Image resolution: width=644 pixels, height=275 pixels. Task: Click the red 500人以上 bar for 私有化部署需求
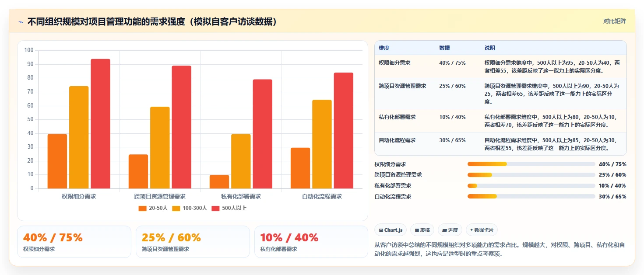point(263,134)
